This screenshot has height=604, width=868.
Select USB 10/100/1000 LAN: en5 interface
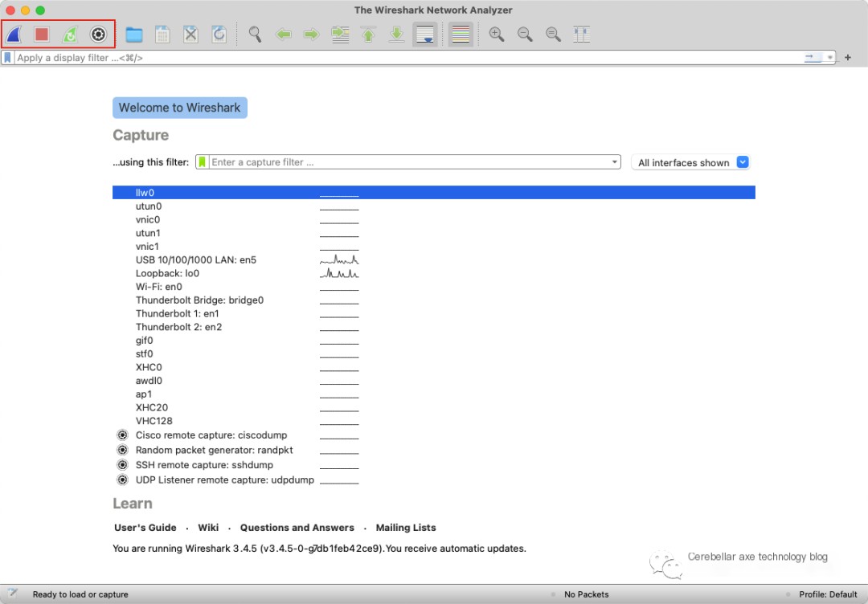tap(433, 260)
